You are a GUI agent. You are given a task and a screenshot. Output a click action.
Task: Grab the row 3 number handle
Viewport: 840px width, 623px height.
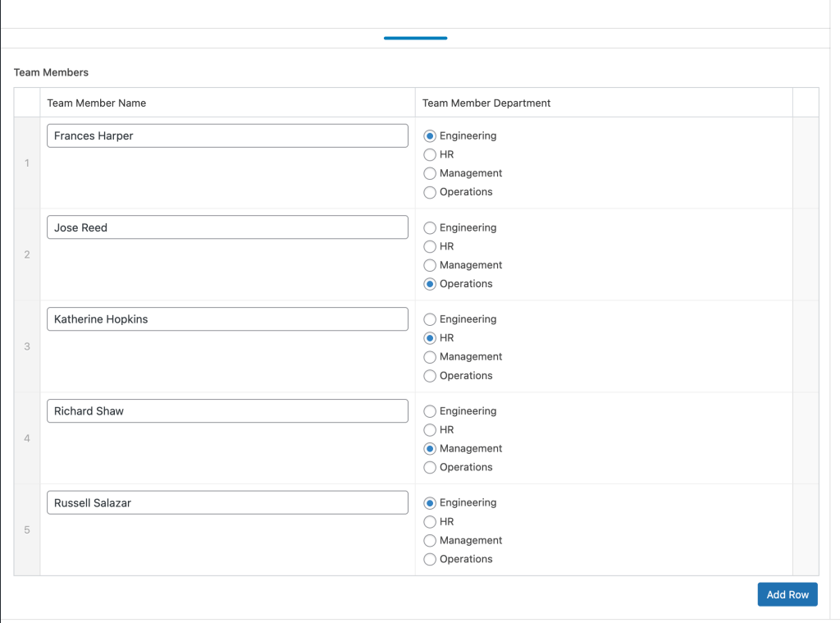point(27,346)
